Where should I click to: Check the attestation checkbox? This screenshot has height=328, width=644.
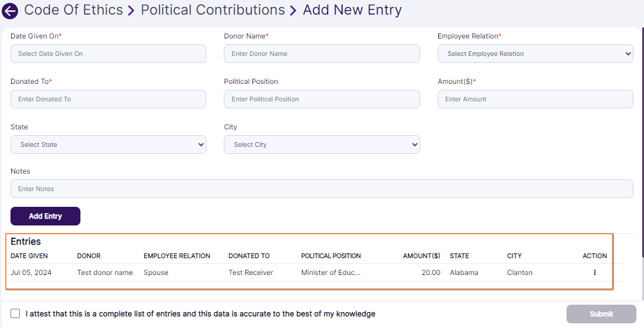point(15,313)
